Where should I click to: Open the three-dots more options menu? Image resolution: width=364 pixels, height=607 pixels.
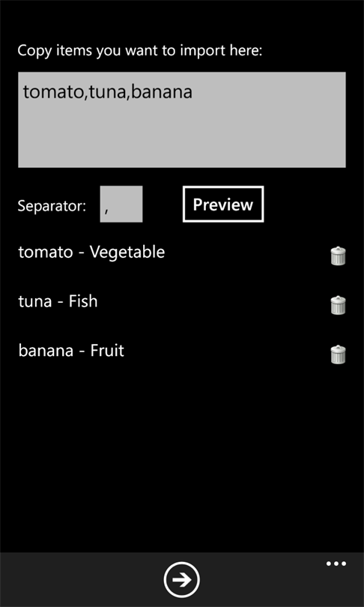coord(336,564)
